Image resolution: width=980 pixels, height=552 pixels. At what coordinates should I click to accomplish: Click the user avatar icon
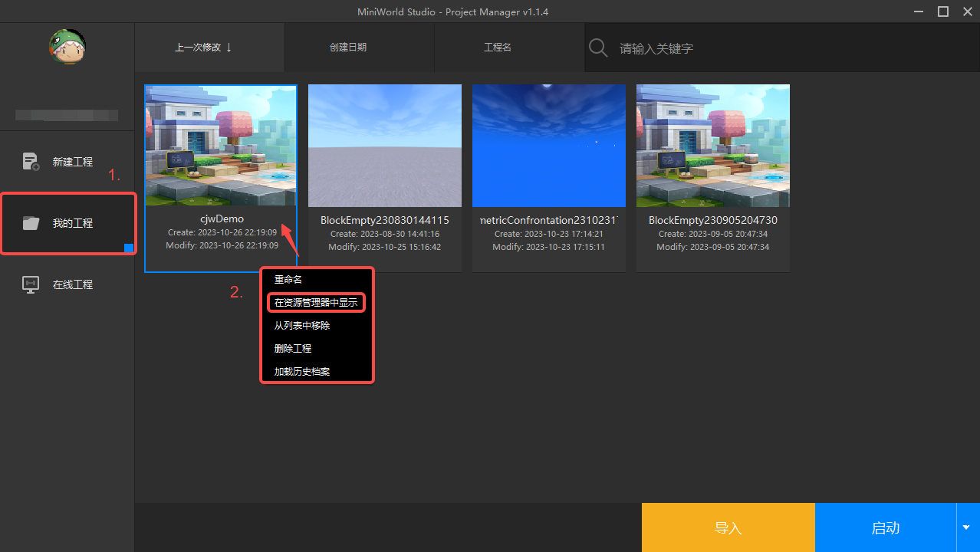click(67, 47)
